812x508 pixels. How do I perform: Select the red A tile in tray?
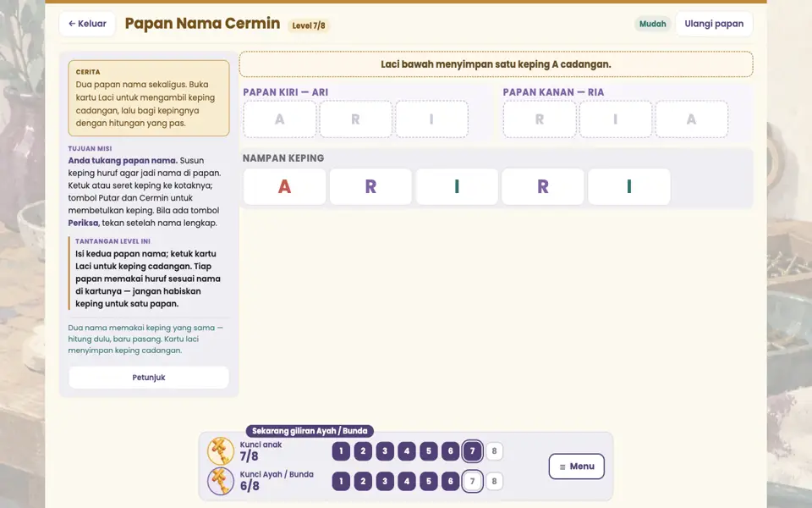point(284,186)
